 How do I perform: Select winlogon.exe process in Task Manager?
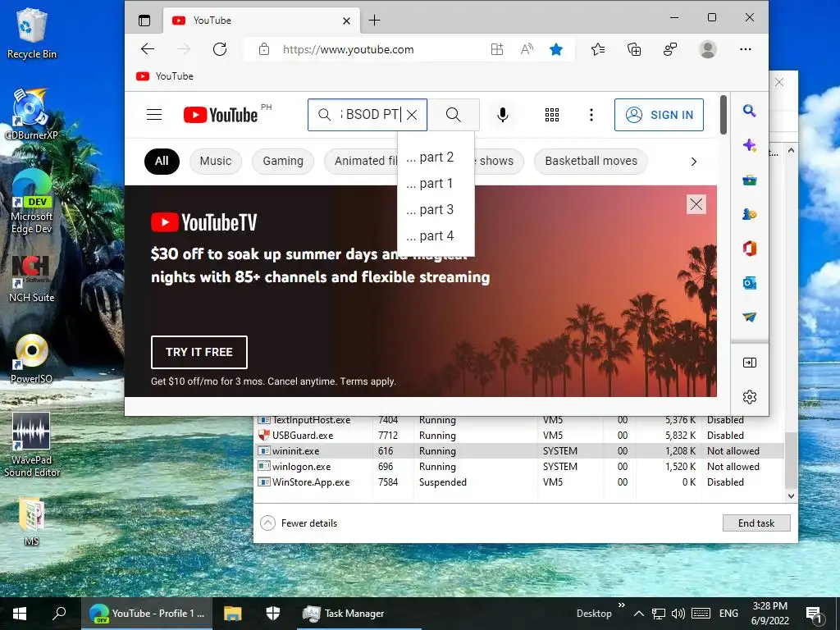pyautogui.click(x=519, y=467)
